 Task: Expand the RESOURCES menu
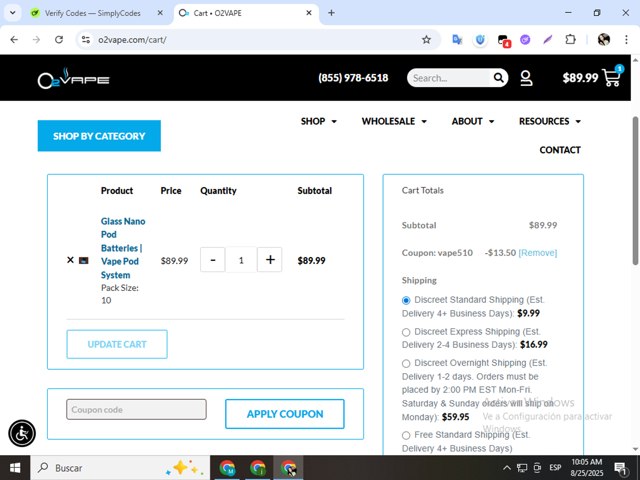click(550, 121)
